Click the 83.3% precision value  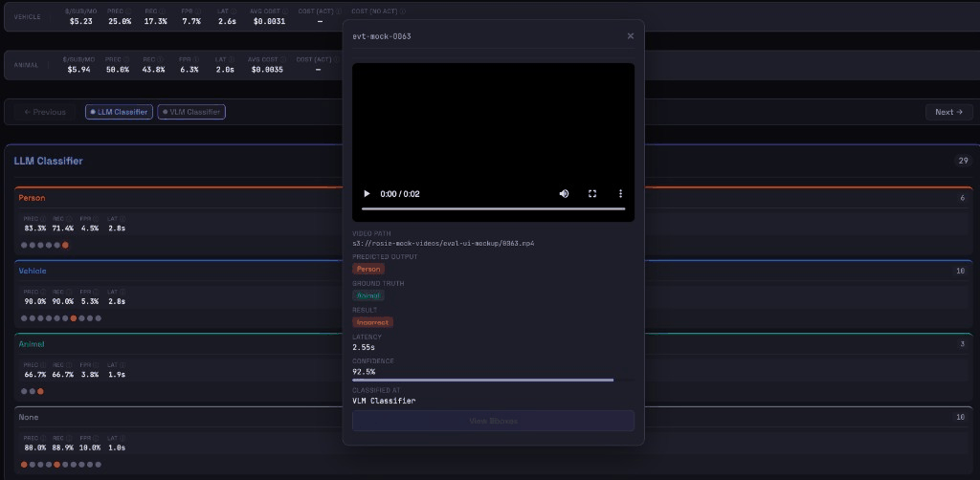35,229
